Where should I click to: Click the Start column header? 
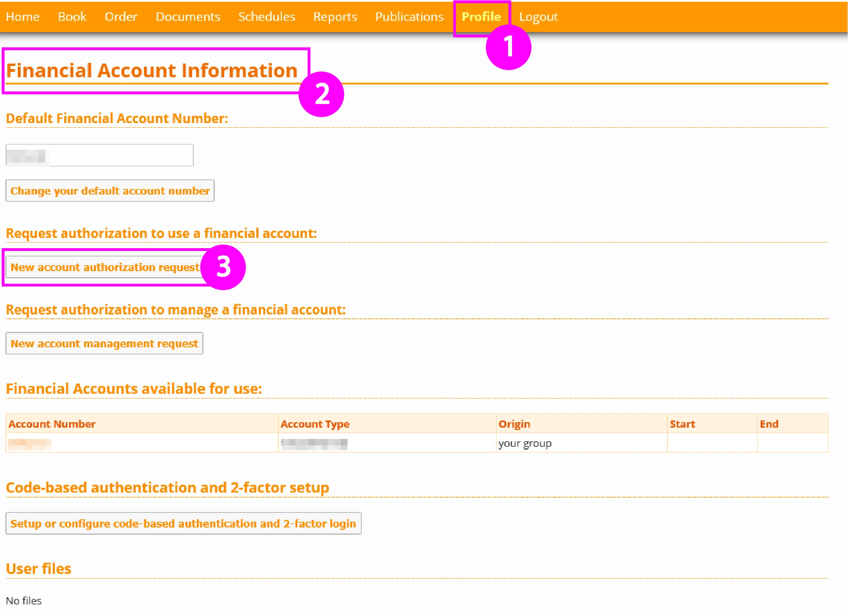coord(682,424)
